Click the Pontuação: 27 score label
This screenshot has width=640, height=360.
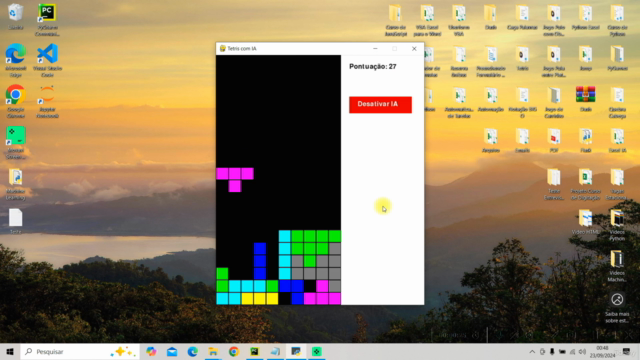[x=373, y=67]
